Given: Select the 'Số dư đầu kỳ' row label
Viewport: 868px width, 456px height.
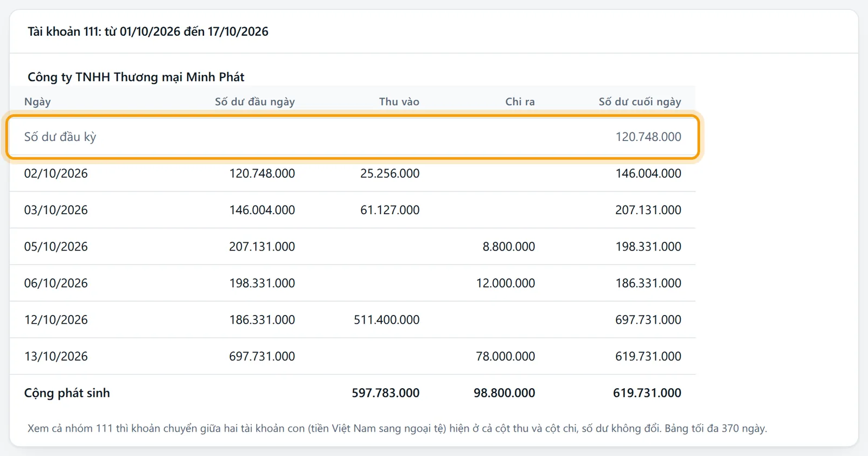Looking at the screenshot, I should (x=60, y=137).
